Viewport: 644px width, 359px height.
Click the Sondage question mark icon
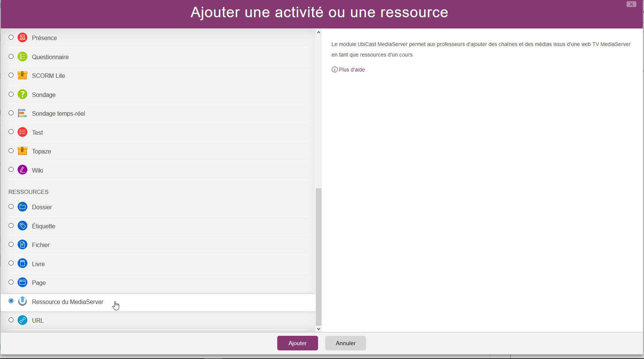pyautogui.click(x=22, y=94)
